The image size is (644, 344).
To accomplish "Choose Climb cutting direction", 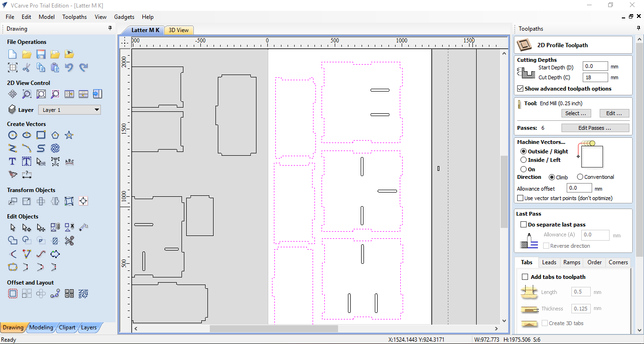I will (x=552, y=177).
